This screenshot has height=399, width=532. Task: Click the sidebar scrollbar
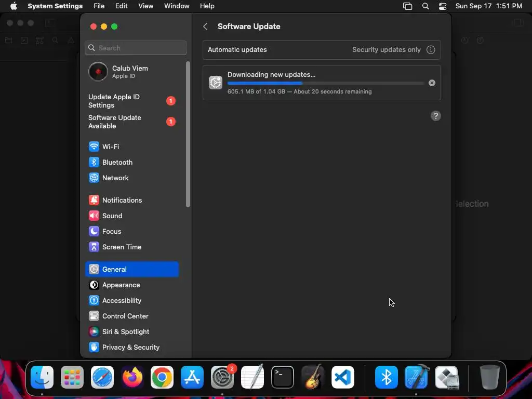[x=188, y=135]
